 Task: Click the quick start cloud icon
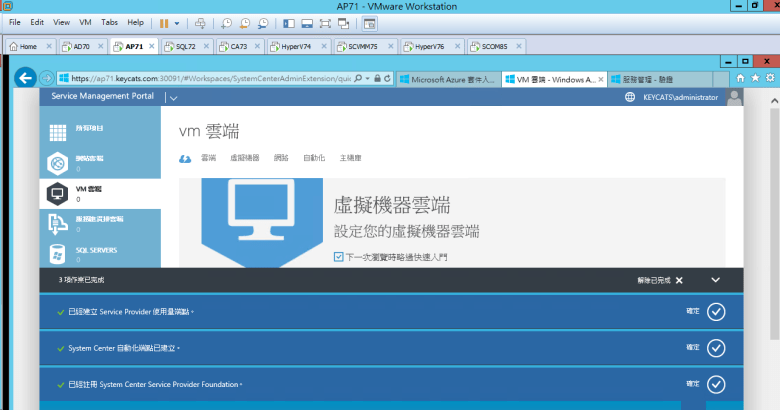[184, 158]
